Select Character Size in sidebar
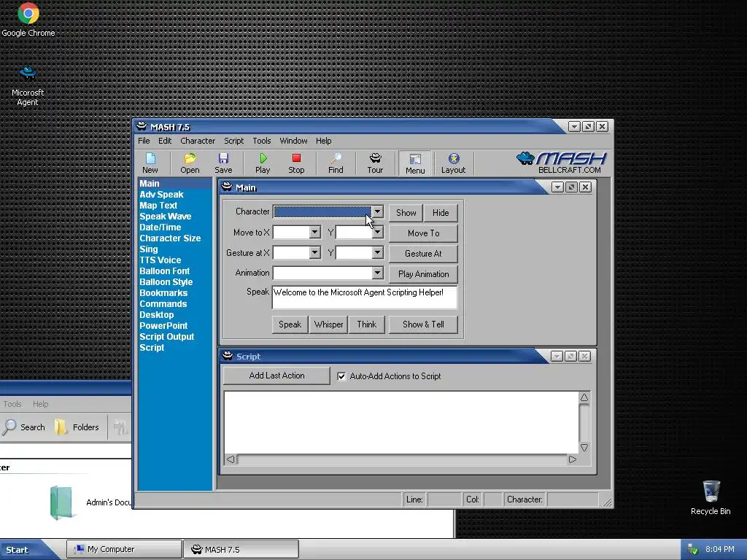The image size is (747, 560). (170, 238)
